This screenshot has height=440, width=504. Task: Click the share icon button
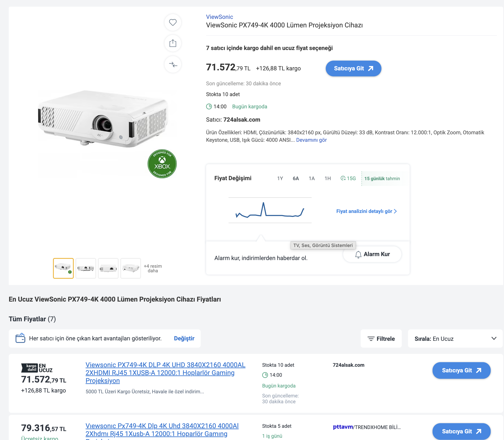coord(173,43)
